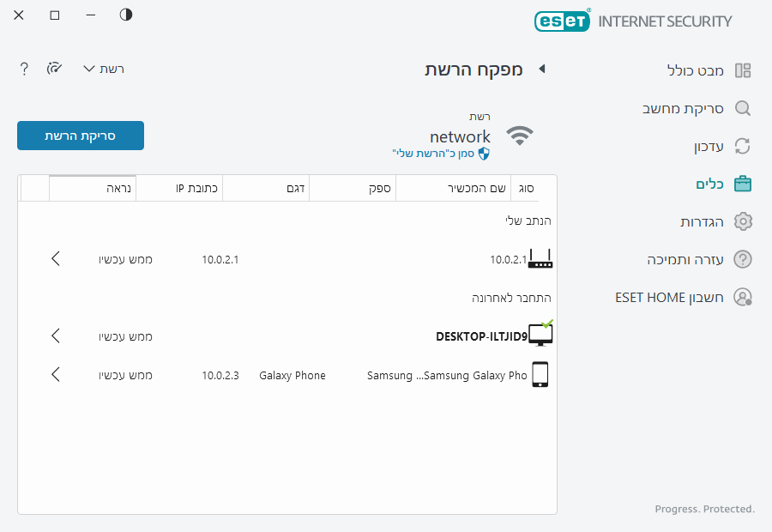Click the עדכון refresh icon

743,146
